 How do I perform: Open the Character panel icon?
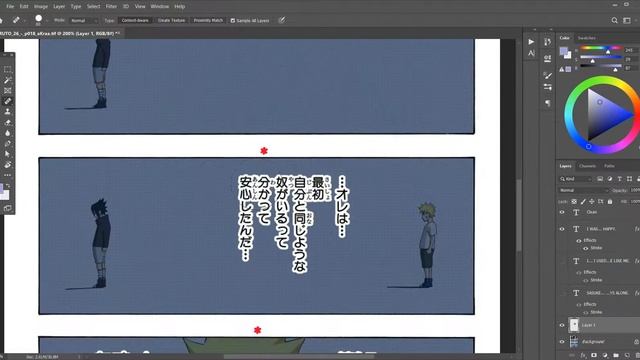click(531, 53)
